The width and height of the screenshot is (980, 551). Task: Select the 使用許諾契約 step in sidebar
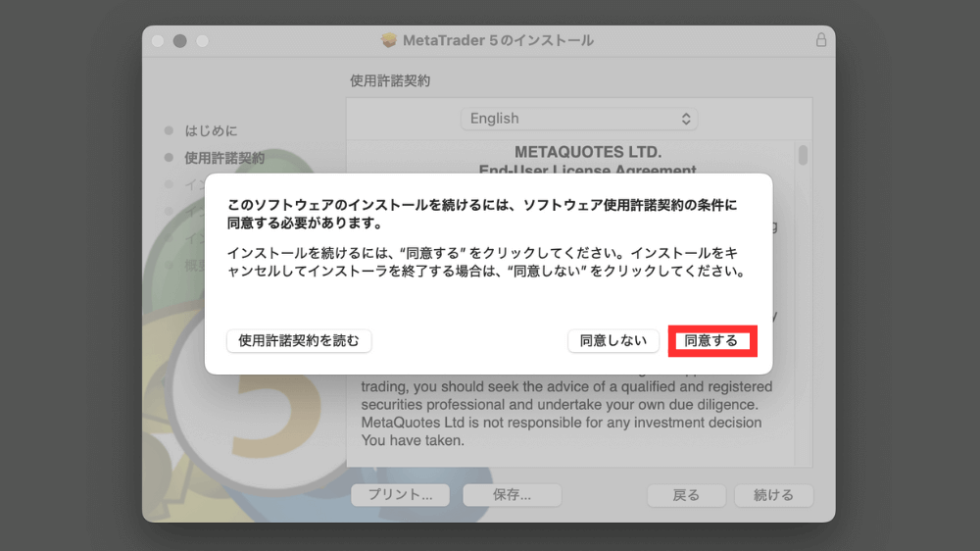[224, 158]
